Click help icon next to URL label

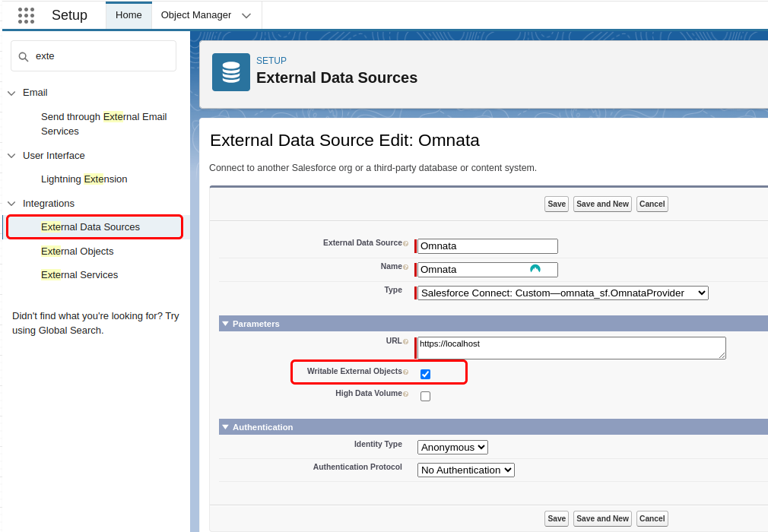[405, 342]
